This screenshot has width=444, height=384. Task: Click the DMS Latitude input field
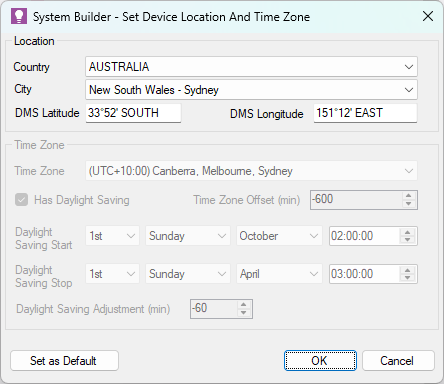click(133, 113)
